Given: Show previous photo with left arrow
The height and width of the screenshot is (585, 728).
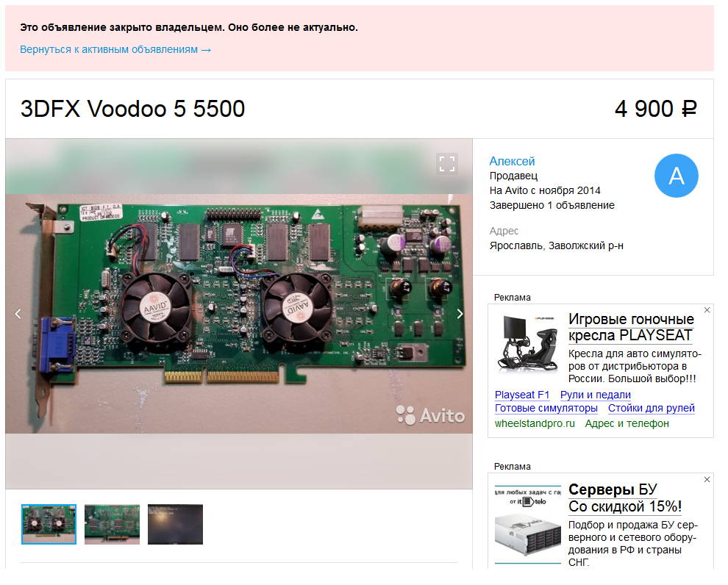Looking at the screenshot, I should click(x=18, y=314).
